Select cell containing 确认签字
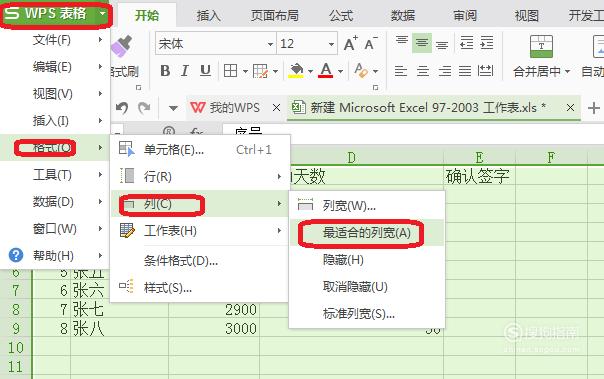Viewport: 604px width, 379px height. point(479,176)
